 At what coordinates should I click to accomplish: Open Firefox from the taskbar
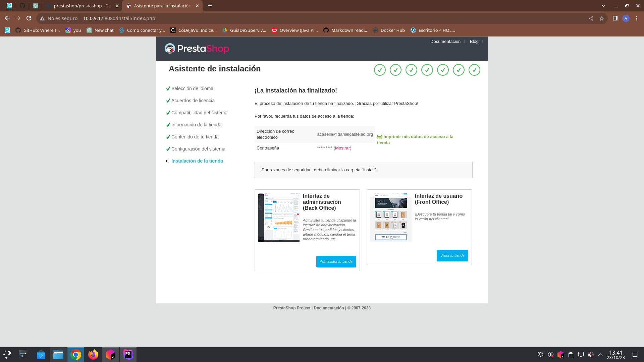93,355
